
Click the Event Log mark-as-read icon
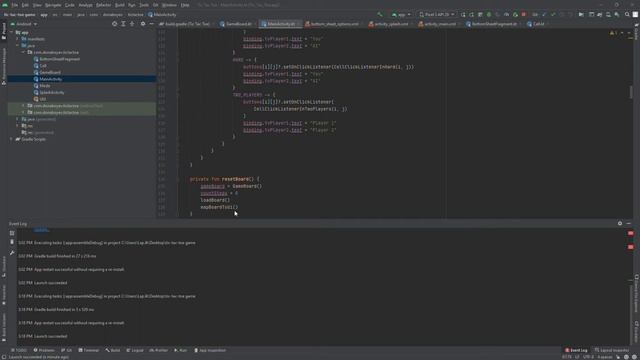pyautogui.click(x=12, y=233)
